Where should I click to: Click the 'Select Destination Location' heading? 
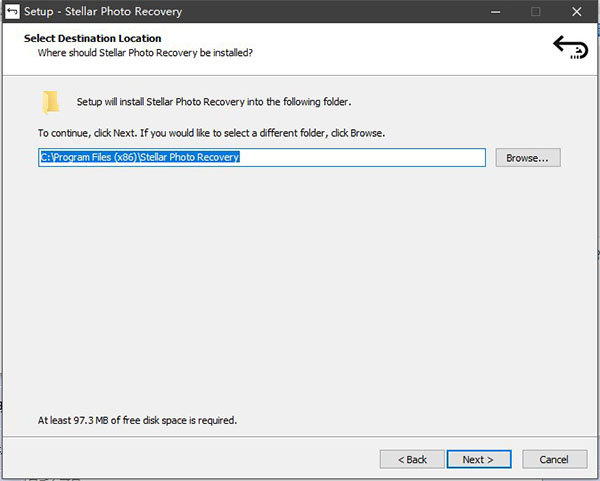92,39
